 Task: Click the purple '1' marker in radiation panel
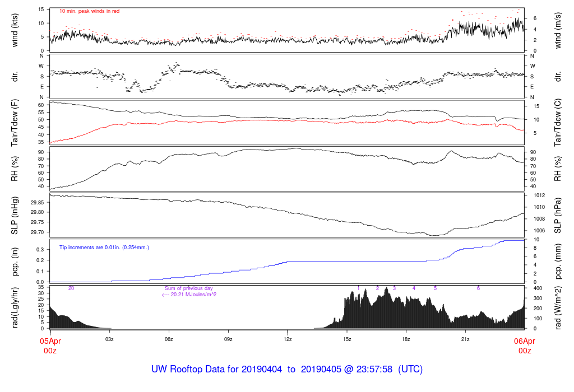click(358, 288)
